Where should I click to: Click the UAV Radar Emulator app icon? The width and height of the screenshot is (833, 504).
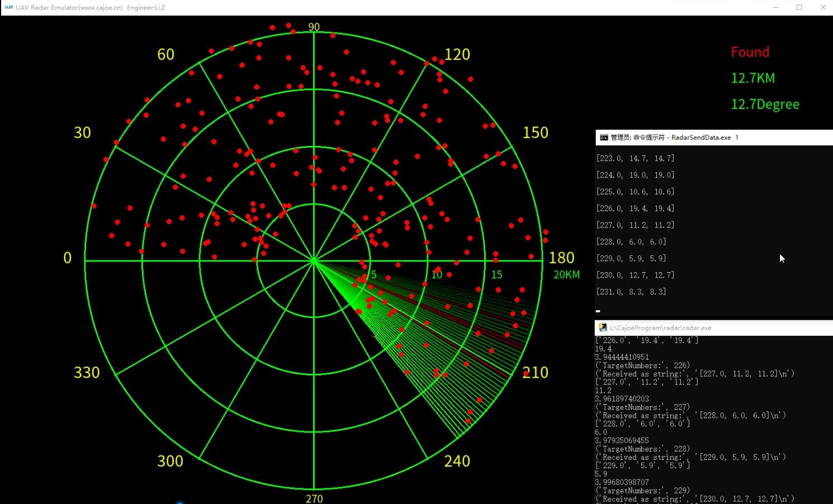[8, 7]
